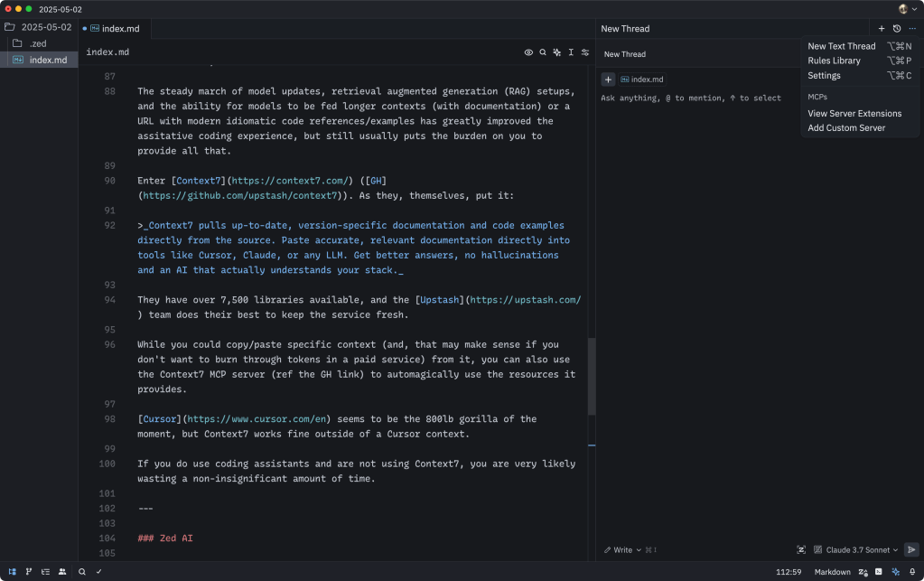The width and height of the screenshot is (924, 581).
Task: Open the Git panel from status bar
Action: click(x=29, y=571)
